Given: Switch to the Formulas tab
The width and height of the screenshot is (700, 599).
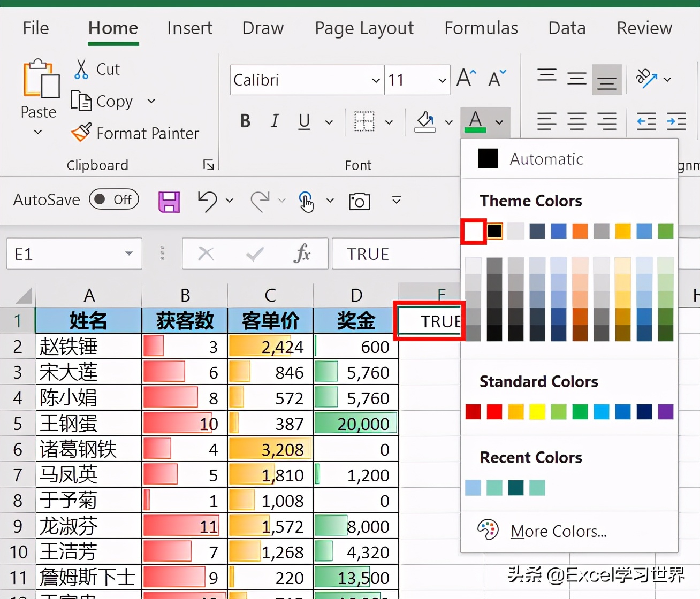Looking at the screenshot, I should coord(481,28).
